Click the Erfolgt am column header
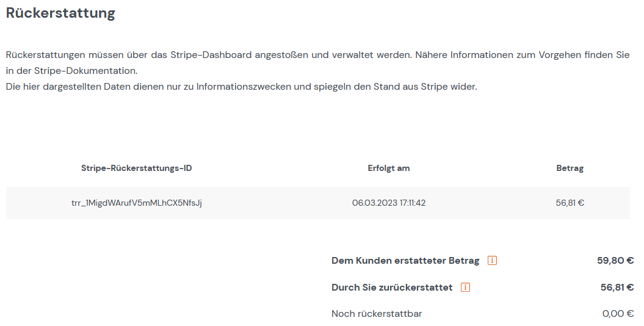This screenshot has height=326, width=644. tap(388, 168)
